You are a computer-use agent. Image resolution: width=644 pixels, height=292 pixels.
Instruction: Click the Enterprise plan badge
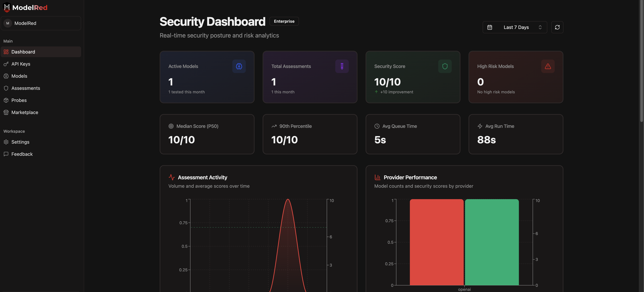coord(284,21)
